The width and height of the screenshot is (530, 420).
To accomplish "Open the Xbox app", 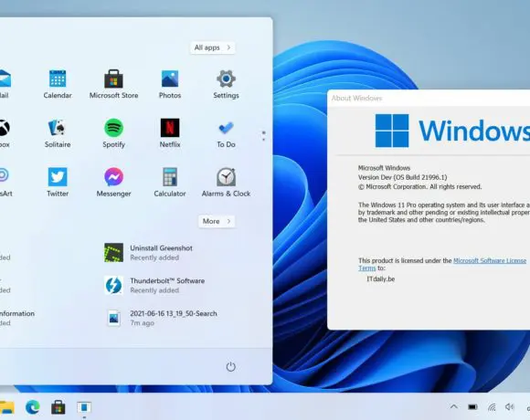I will [5, 133].
